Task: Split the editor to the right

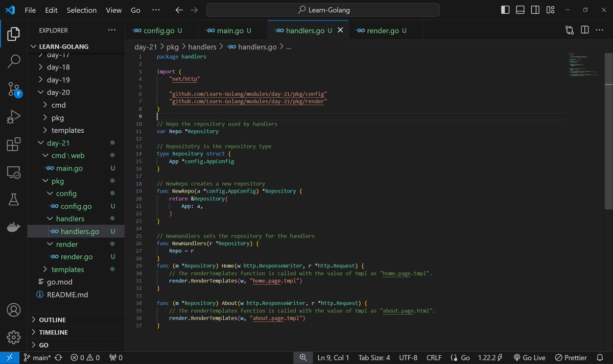Action: [x=585, y=30]
